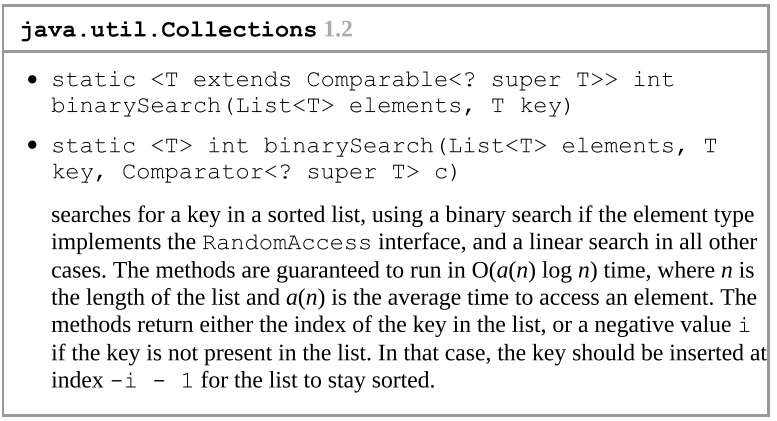This screenshot has width=777, height=421.
Task: Click the -i - 1 index expression
Action: tap(152, 381)
